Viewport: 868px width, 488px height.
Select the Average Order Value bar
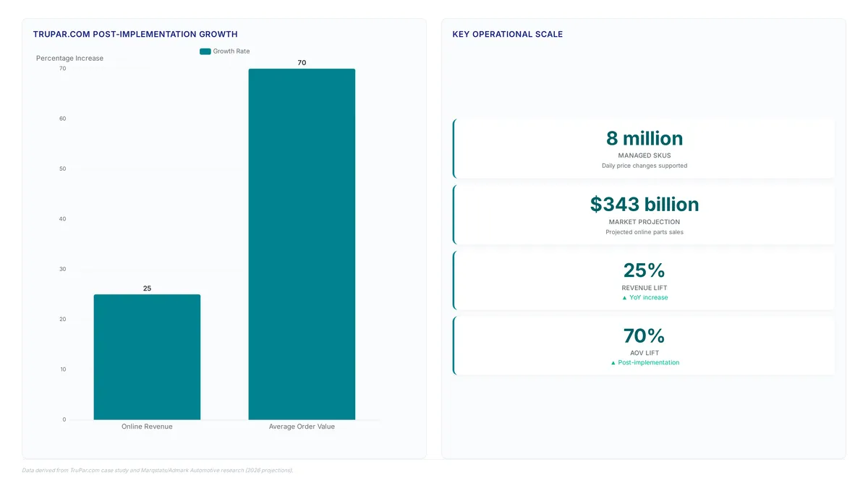302,244
